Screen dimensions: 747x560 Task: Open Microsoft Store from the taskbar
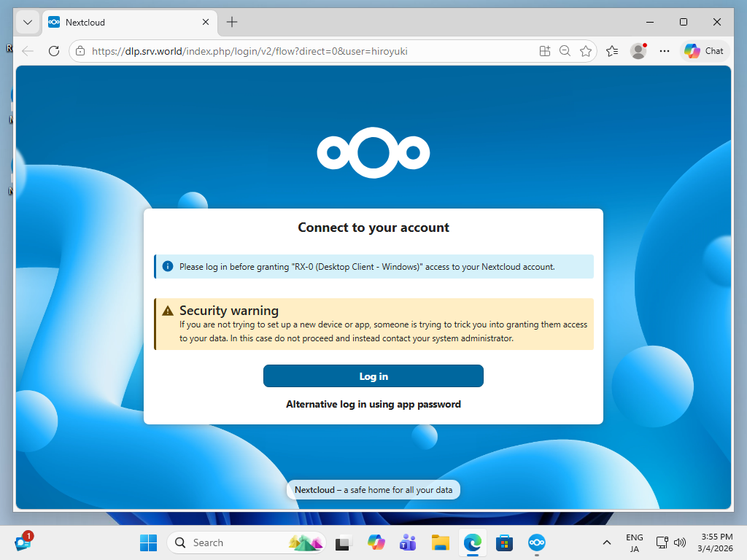[x=505, y=542]
